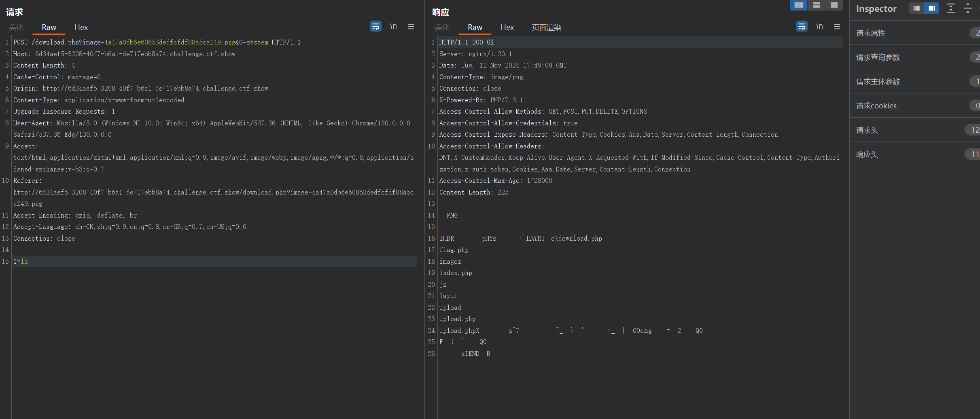Open the request panel hamburger menu

pyautogui.click(x=411, y=27)
